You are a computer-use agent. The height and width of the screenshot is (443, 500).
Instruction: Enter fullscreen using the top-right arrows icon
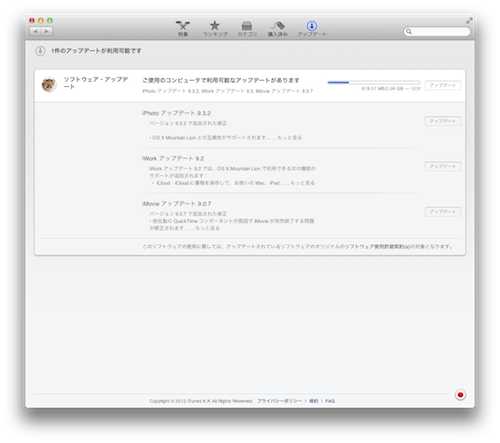point(469,21)
